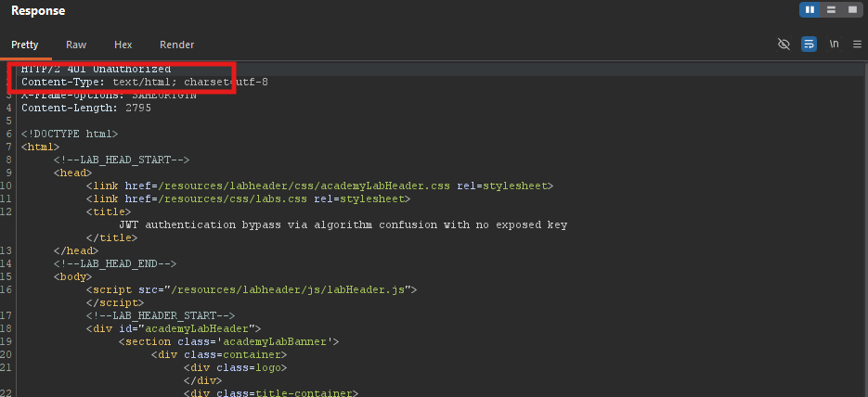Select side-by-side layout icon
The height and width of the screenshot is (397, 868).
(810, 10)
